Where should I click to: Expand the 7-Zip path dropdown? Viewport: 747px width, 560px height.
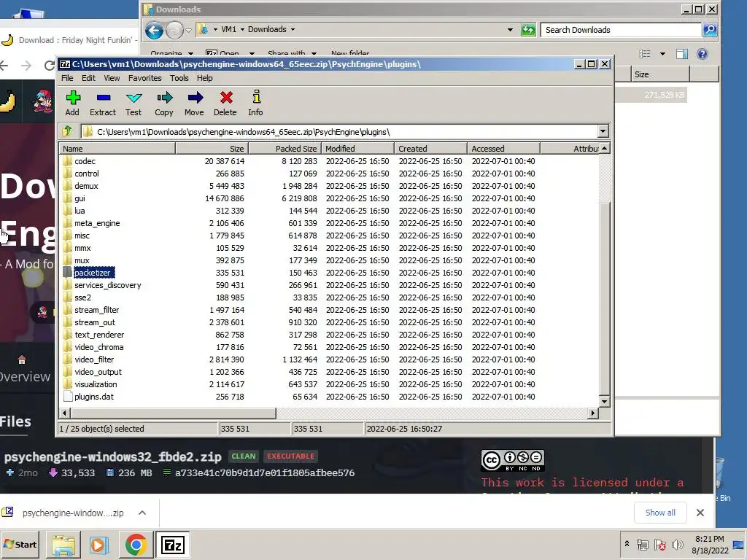603,131
